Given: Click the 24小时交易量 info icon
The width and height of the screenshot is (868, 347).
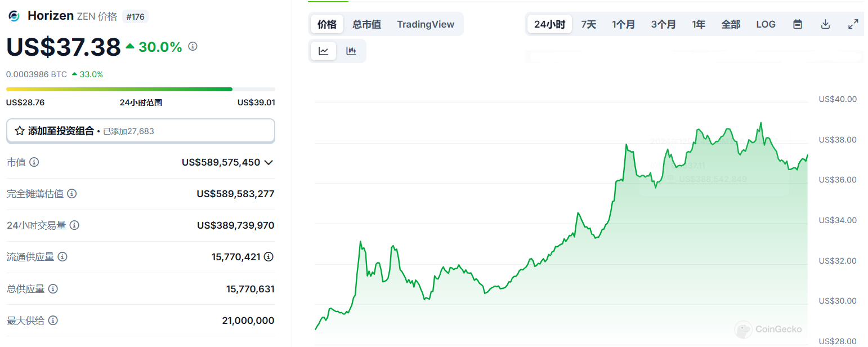Looking at the screenshot, I should (74, 225).
